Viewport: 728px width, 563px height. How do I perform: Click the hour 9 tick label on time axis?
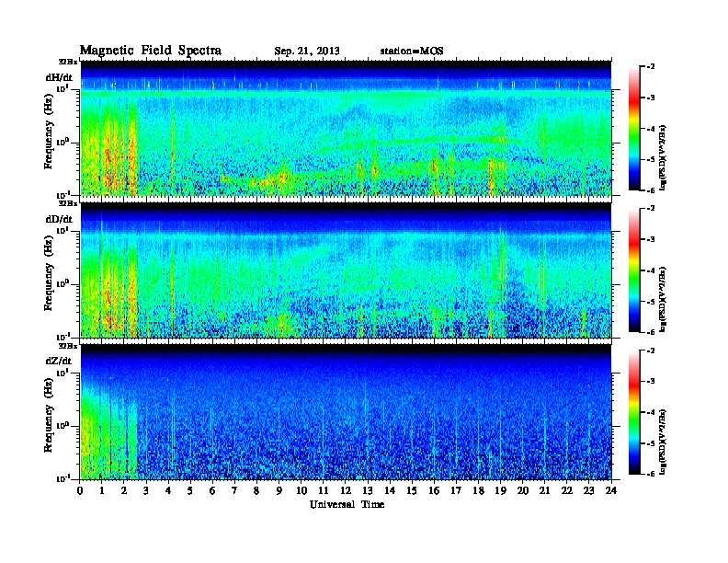[x=279, y=491]
